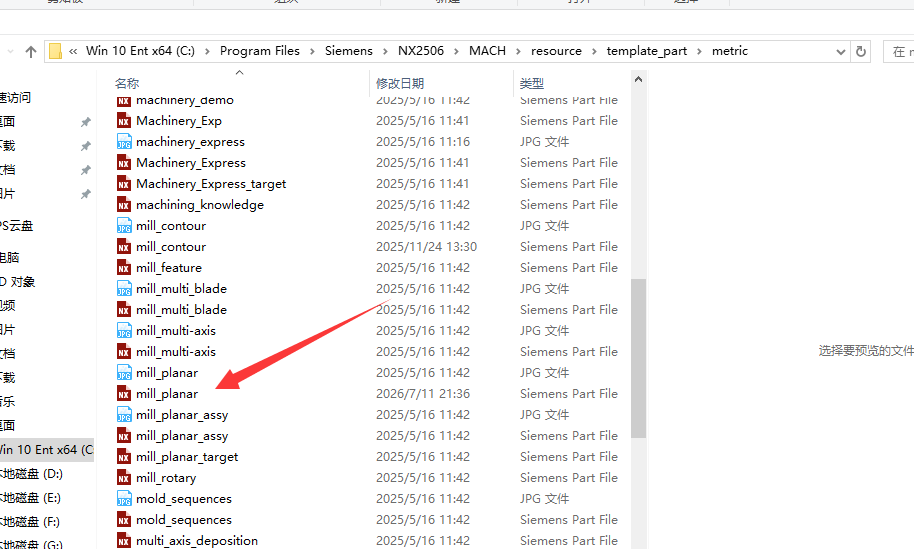
Task: Select NX icon of multi_axis_deposition
Action: pos(124,540)
